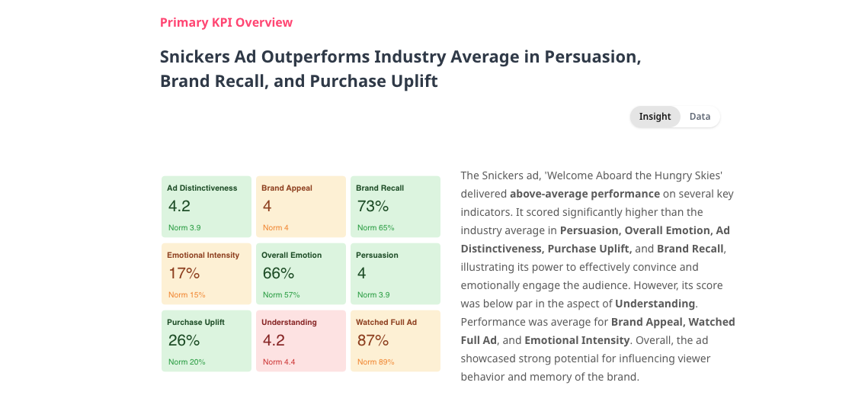Switch to the Data toggle option

point(700,117)
